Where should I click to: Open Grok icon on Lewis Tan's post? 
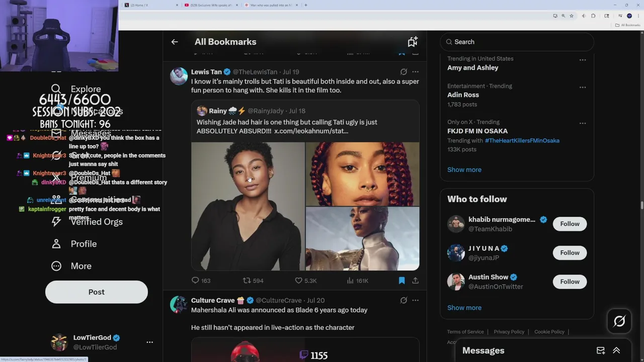[x=404, y=72]
